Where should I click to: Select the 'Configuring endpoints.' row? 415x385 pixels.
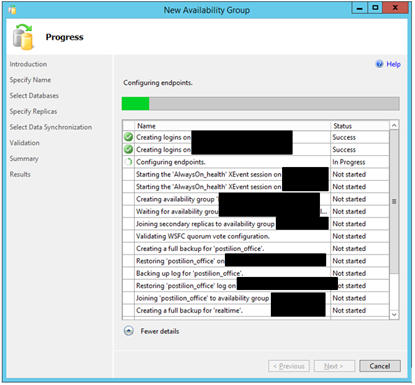pyautogui.click(x=256, y=162)
